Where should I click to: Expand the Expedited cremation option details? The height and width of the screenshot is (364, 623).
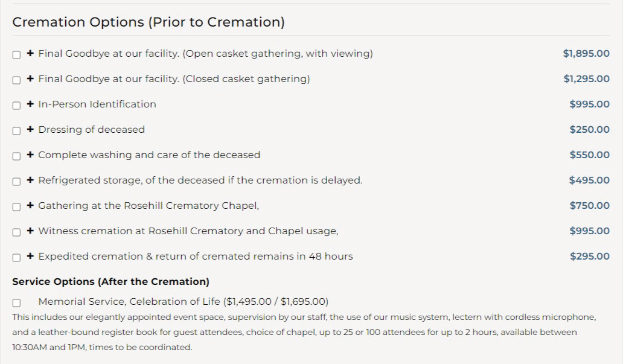(x=30, y=256)
